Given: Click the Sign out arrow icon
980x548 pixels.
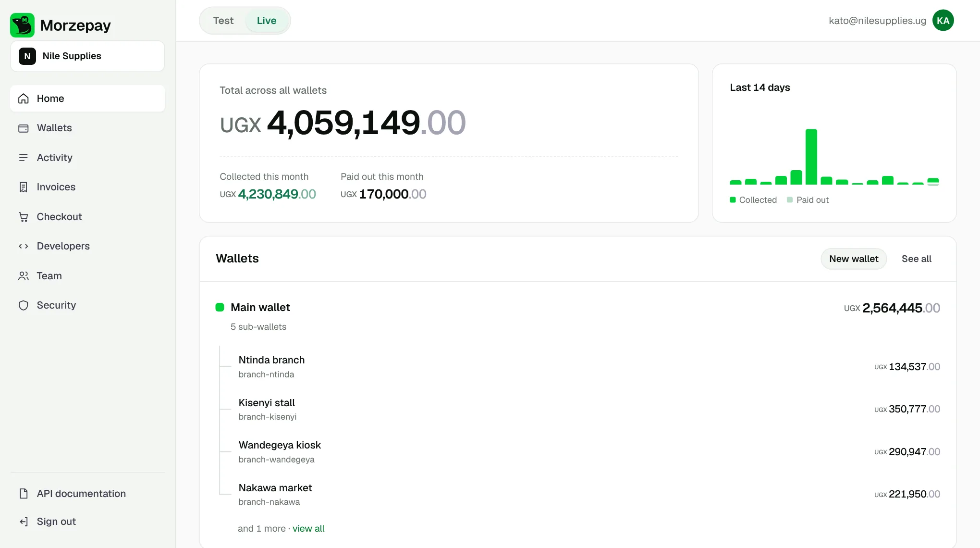Looking at the screenshot, I should tap(24, 522).
